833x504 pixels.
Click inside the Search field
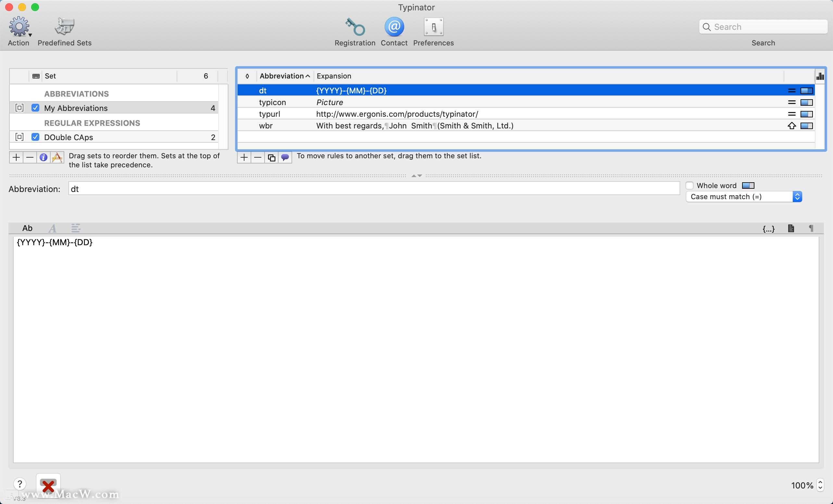[x=763, y=27]
